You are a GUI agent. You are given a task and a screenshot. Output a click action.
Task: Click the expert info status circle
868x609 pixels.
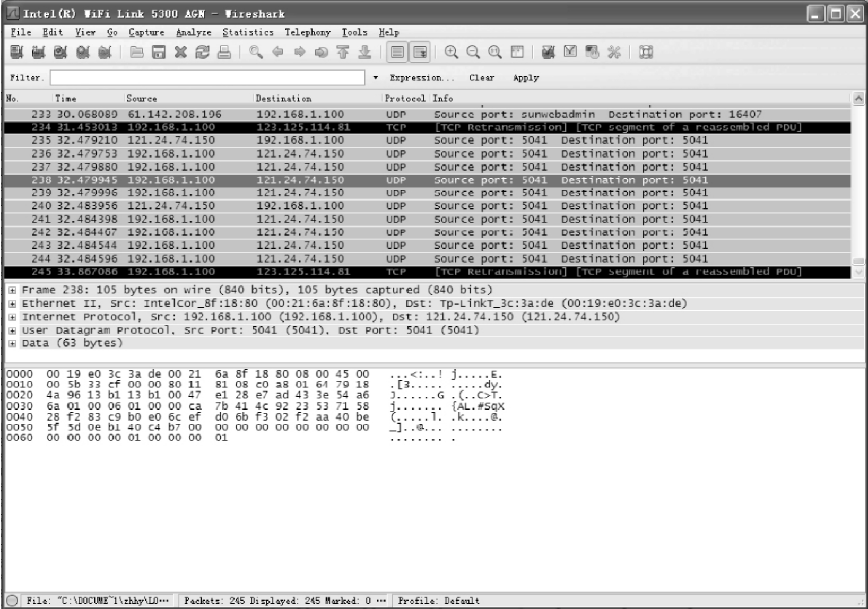click(12, 601)
